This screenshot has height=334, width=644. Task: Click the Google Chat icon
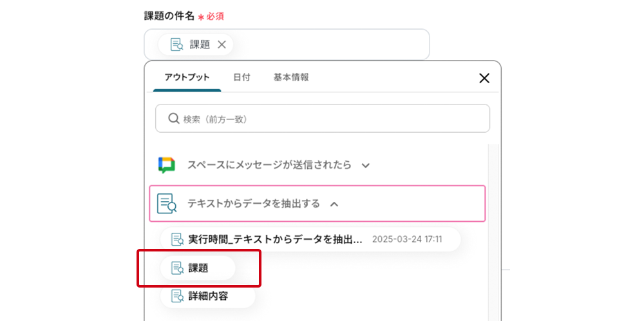coord(167,165)
